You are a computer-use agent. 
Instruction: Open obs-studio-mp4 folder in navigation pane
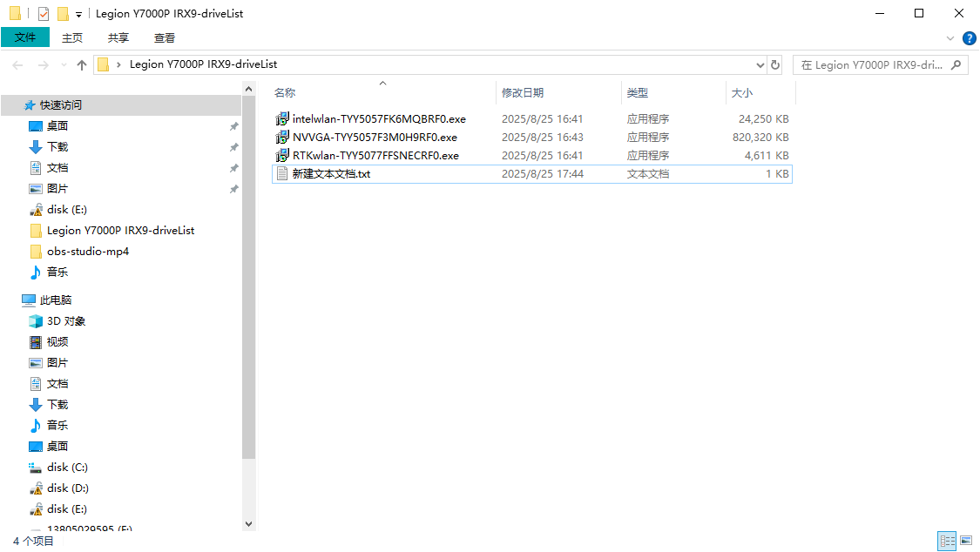click(x=87, y=252)
